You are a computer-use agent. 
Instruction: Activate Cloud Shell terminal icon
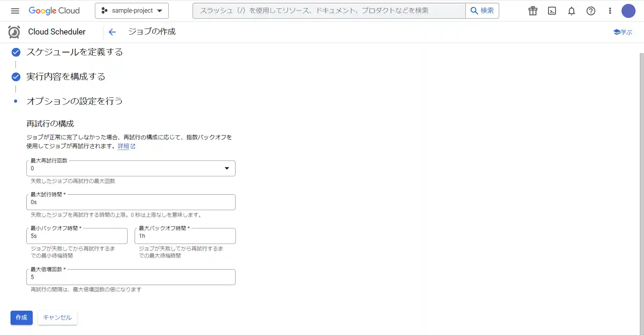click(x=552, y=11)
